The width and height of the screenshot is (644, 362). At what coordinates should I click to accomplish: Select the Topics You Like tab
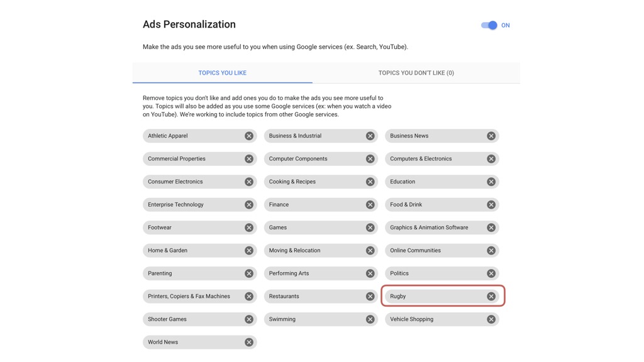click(222, 73)
